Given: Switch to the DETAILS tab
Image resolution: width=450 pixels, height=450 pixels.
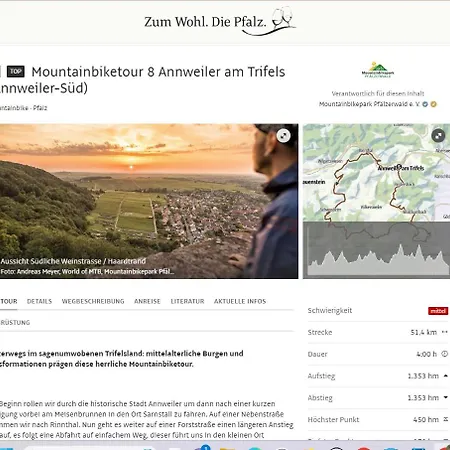Looking at the screenshot, I should [39, 301].
